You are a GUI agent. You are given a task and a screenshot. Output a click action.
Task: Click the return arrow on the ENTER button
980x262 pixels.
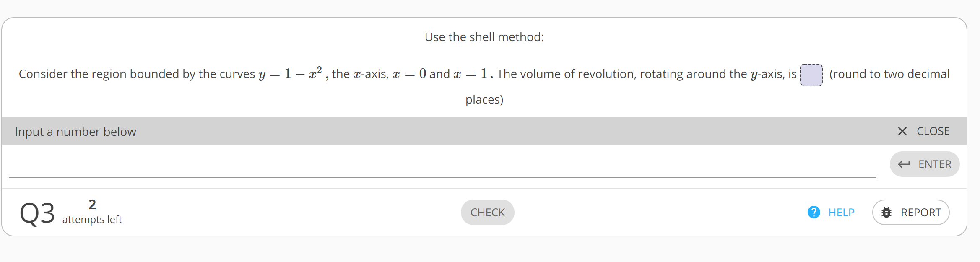pos(903,164)
